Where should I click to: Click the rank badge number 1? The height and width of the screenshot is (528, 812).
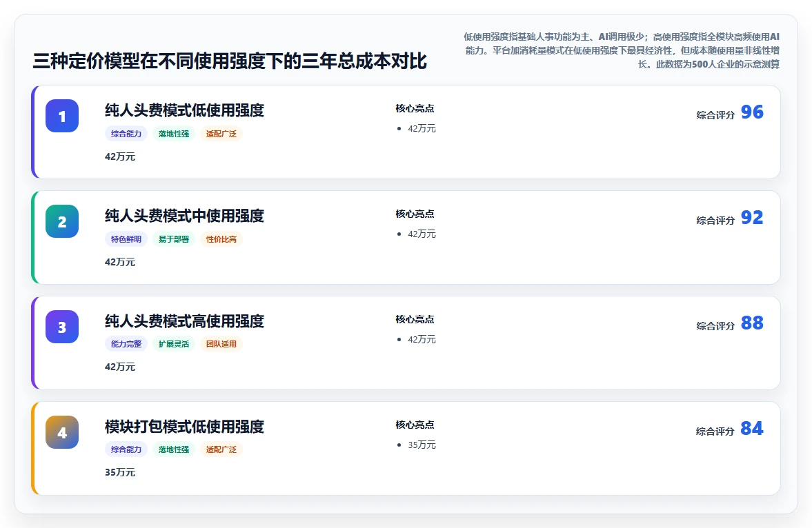(62, 116)
